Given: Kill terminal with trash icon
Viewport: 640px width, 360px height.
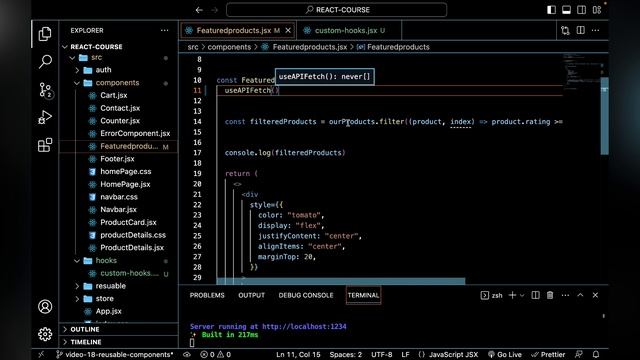Looking at the screenshot, I should [x=550, y=295].
